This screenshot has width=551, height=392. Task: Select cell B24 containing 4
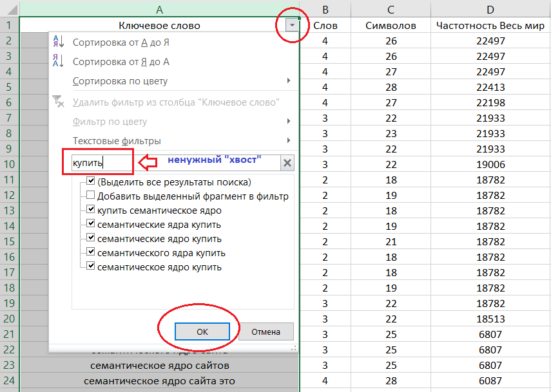pyautogui.click(x=325, y=380)
